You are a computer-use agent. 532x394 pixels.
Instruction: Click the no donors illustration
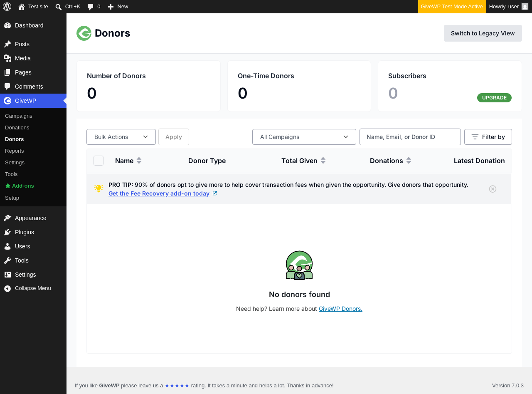point(299,265)
